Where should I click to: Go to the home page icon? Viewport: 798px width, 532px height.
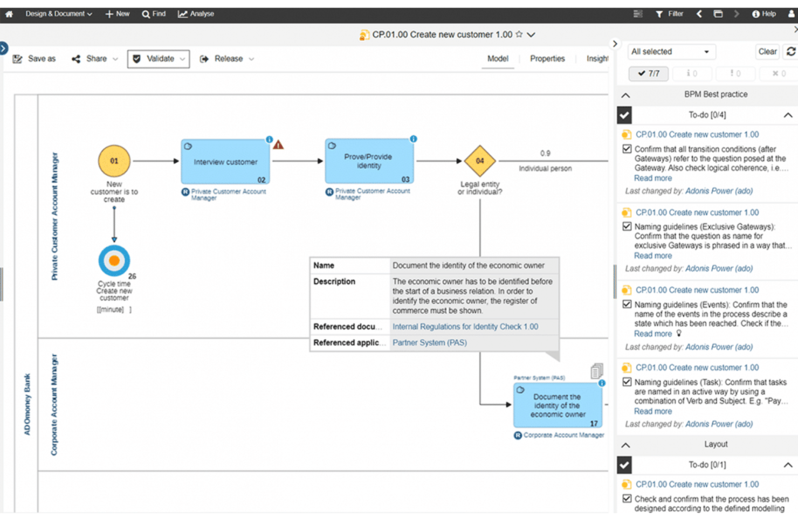click(x=9, y=14)
